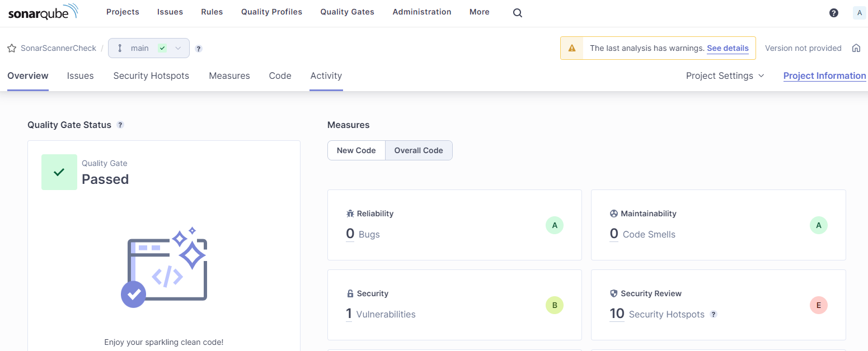Favorite the project with star icon
868x351 pixels.
(x=12, y=48)
